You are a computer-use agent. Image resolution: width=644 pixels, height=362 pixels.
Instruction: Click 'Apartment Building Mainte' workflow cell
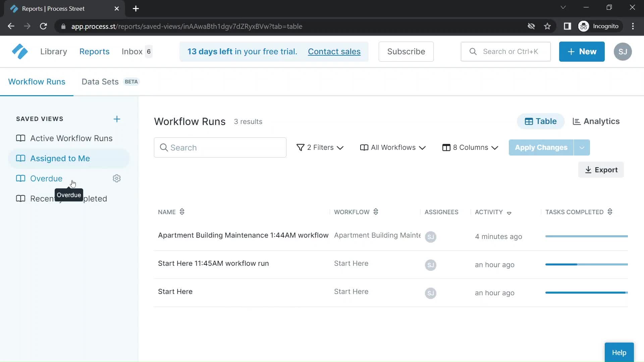377,235
